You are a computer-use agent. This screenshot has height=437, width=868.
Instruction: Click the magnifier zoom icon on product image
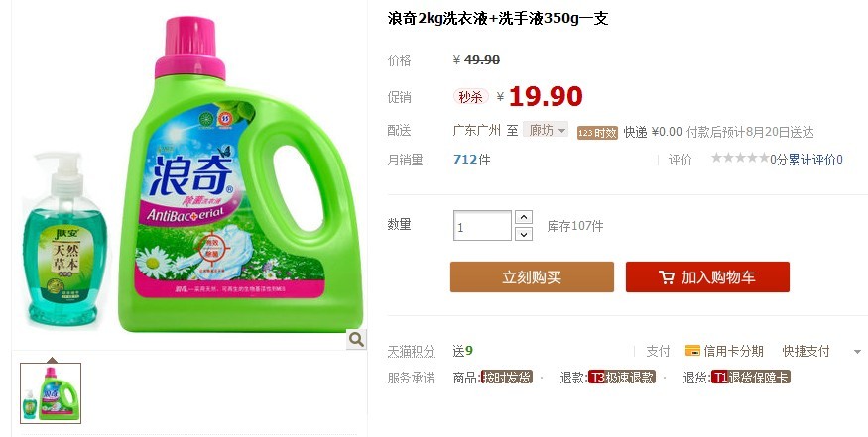click(x=356, y=339)
